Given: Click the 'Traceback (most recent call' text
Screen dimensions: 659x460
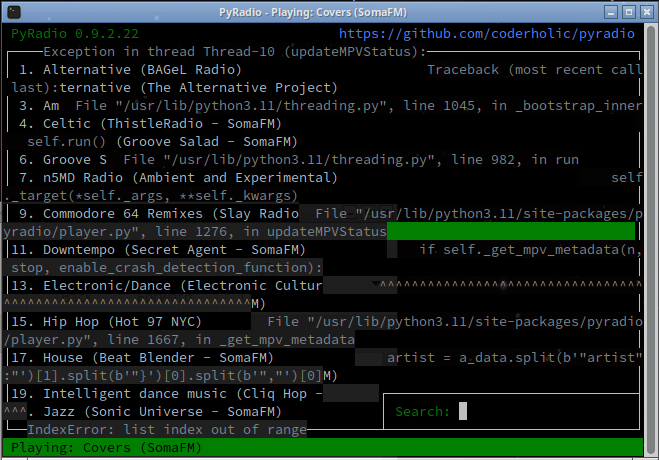Looking at the screenshot, I should [x=535, y=70].
